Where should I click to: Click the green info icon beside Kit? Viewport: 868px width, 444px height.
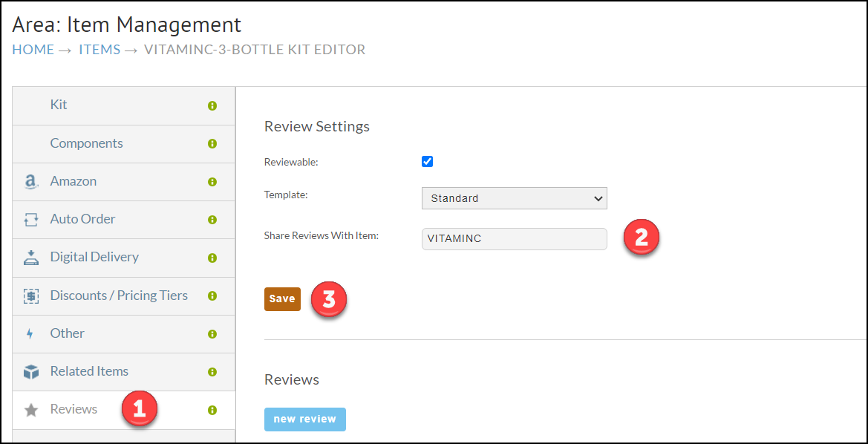click(212, 105)
